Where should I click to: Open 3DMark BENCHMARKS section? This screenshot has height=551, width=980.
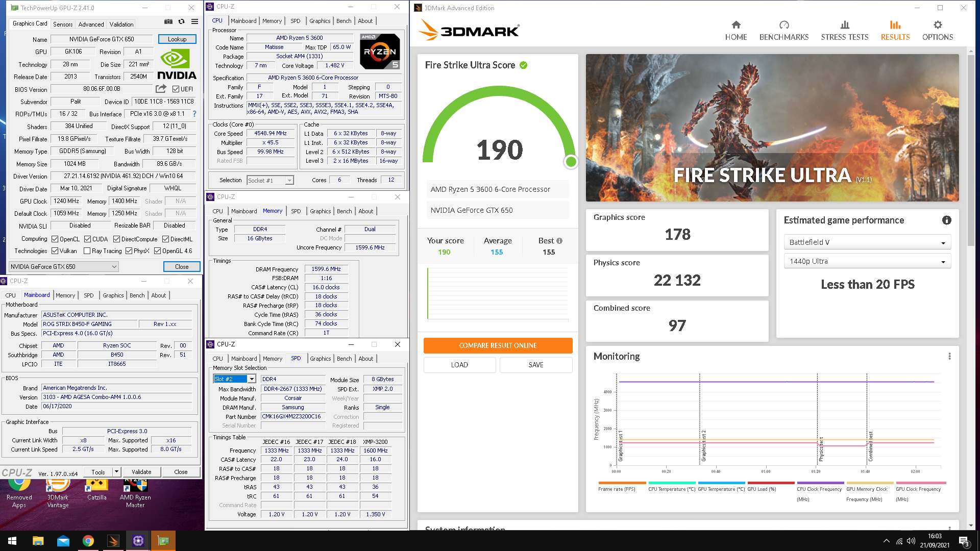click(784, 31)
